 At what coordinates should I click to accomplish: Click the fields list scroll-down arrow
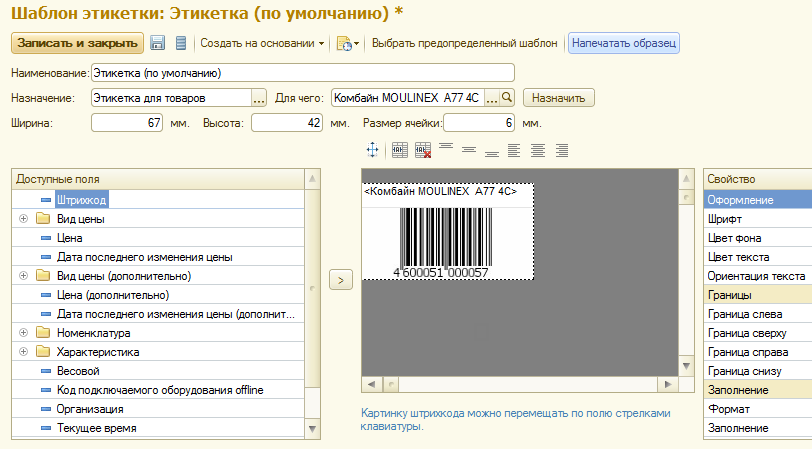pyautogui.click(x=312, y=429)
